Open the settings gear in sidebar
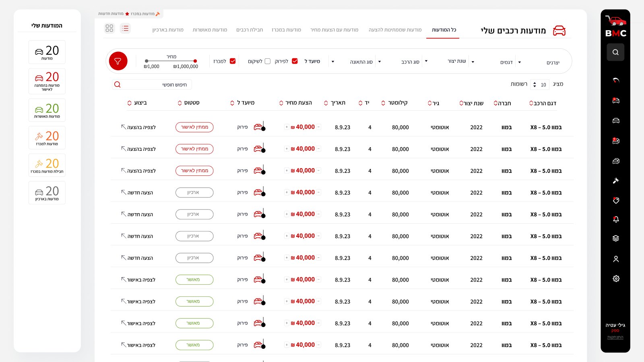 616,278
